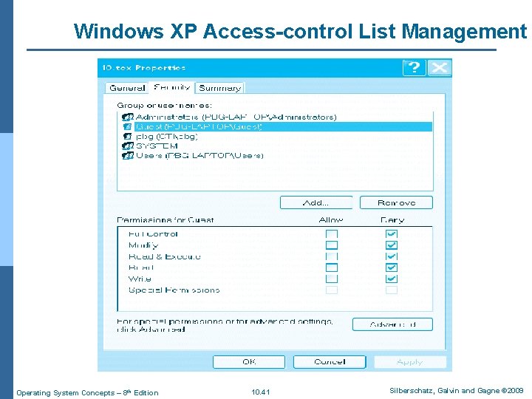The height and width of the screenshot is (399, 532).
Task: Check Allow for Read permission
Action: pos(332,267)
